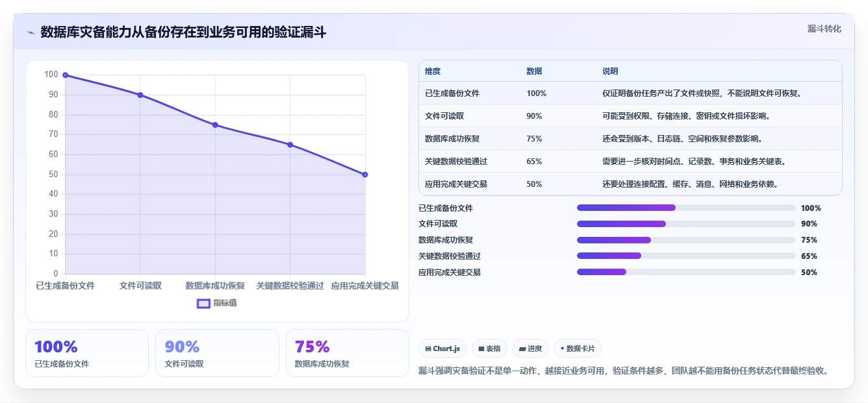Click the 数据库成功恢复 progress bar
This screenshot has width=868, height=403.
click(x=686, y=240)
